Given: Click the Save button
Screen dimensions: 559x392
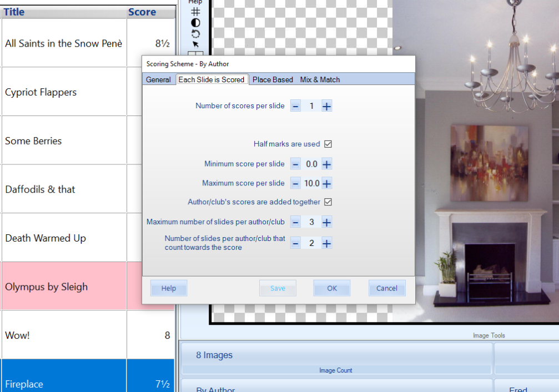Looking at the screenshot, I should 278,288.
